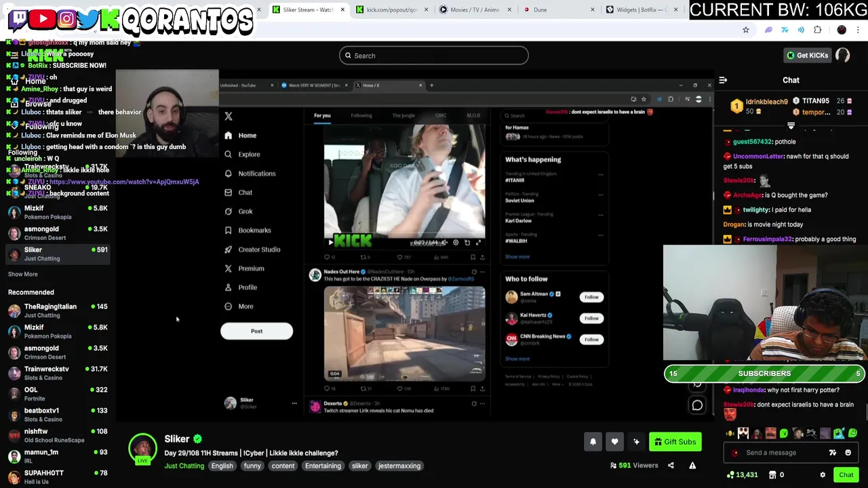
Task: Click the Gift Subs button
Action: tap(675, 442)
